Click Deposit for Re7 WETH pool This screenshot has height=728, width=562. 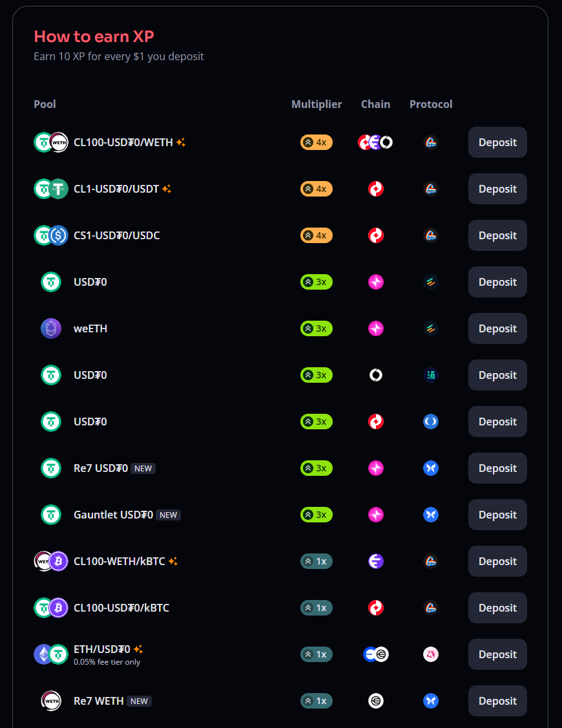(x=497, y=701)
